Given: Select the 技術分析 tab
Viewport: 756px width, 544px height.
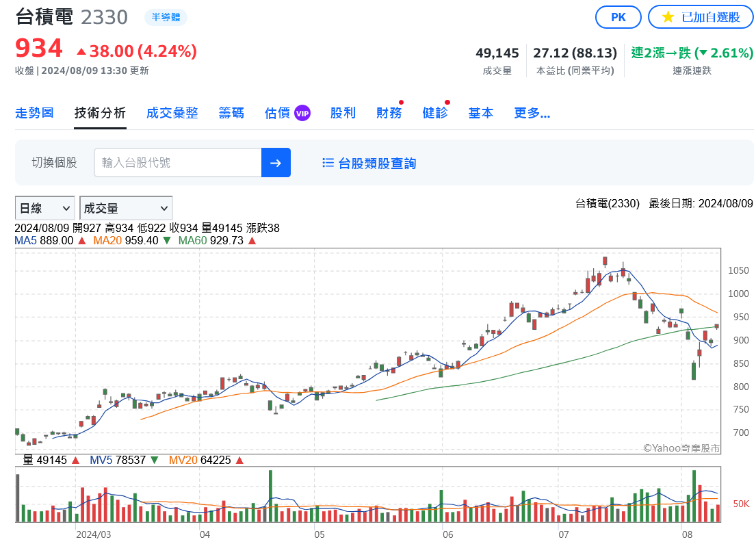Looking at the screenshot, I should pos(101,114).
